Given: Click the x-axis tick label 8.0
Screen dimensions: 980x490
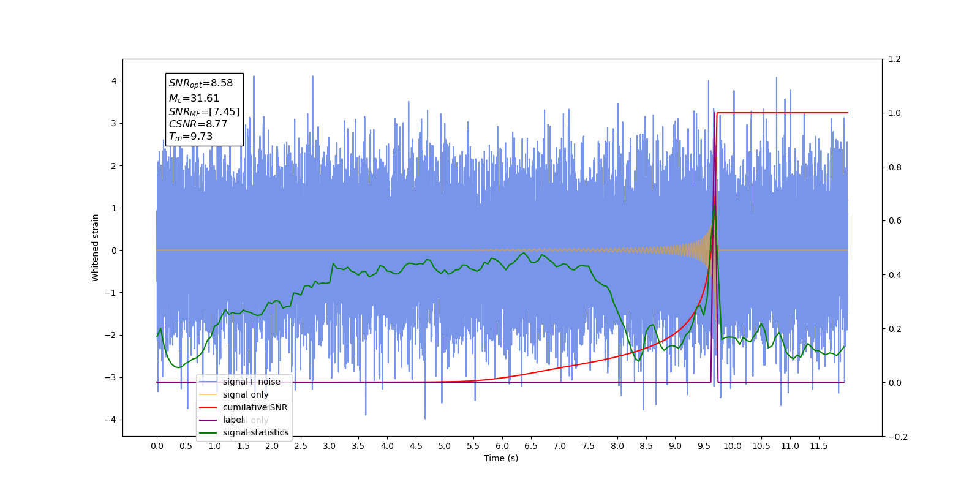Looking at the screenshot, I should pos(617,446).
